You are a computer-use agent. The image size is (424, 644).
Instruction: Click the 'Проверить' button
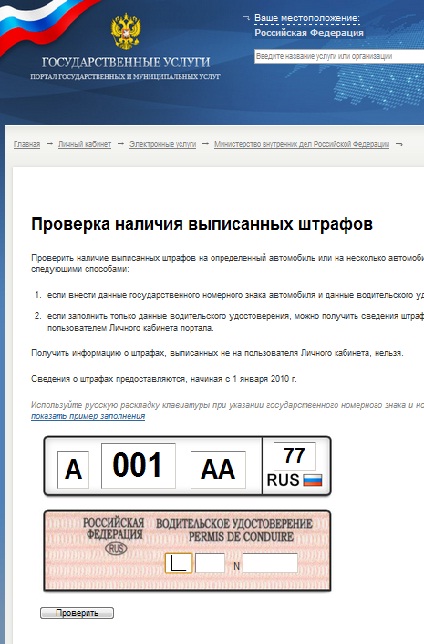click(x=77, y=613)
